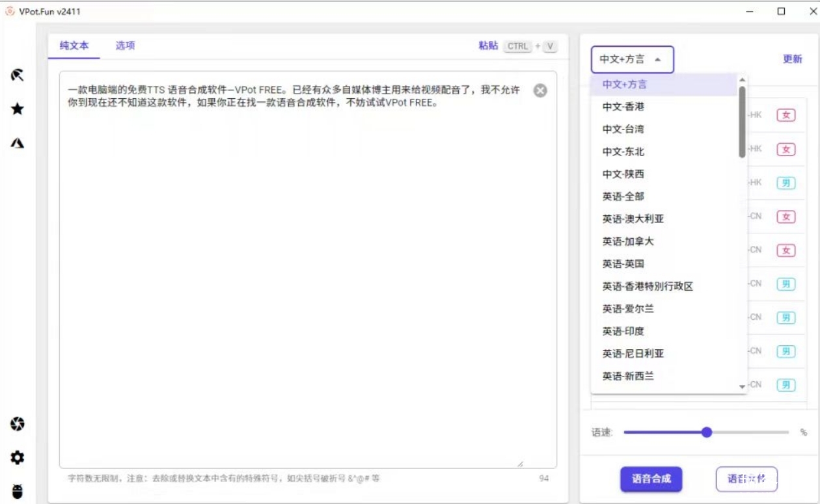
Task: Open the umbrella icon in left sidebar
Action: coord(18,75)
